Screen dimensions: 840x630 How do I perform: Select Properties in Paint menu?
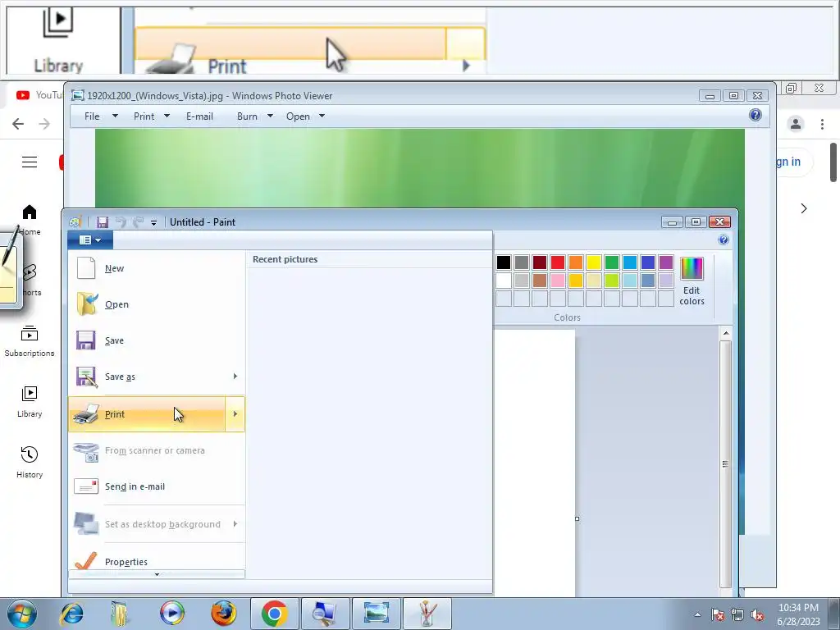(x=157, y=560)
